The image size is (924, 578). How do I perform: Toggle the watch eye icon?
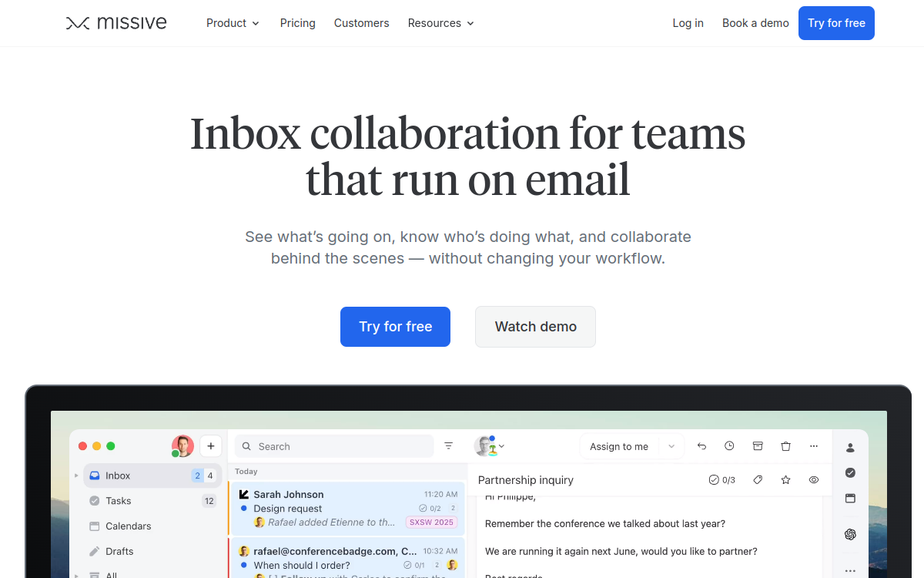click(814, 480)
